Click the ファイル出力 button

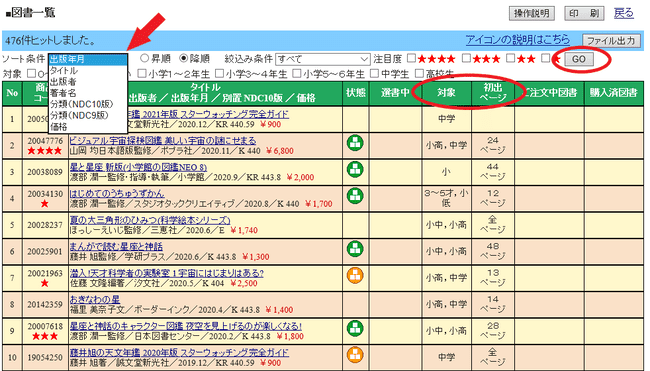[x=611, y=41]
